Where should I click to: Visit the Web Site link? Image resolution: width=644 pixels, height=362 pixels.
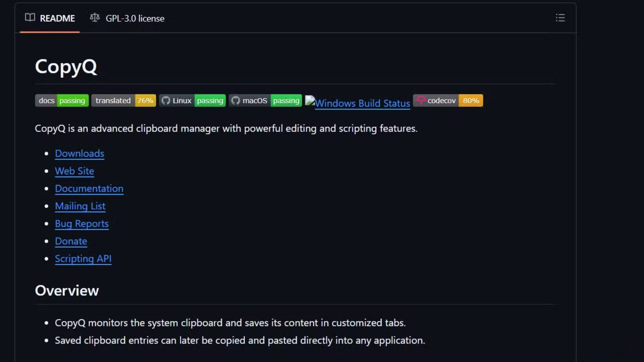(x=74, y=171)
